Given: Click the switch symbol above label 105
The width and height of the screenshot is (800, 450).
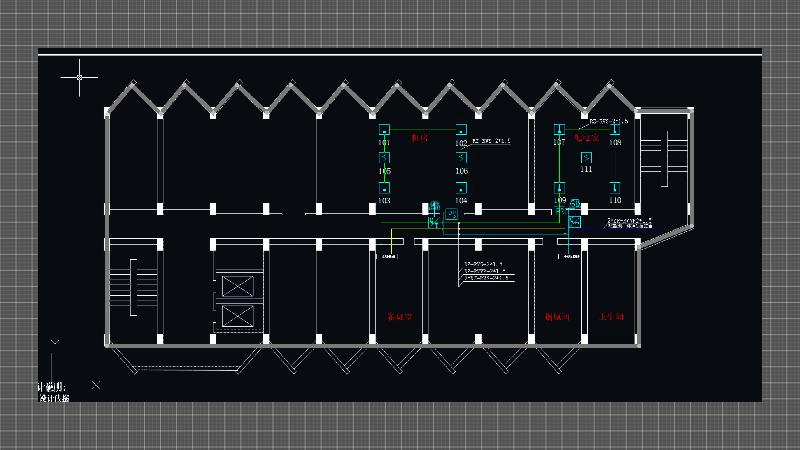Looking at the screenshot, I should 384,158.
